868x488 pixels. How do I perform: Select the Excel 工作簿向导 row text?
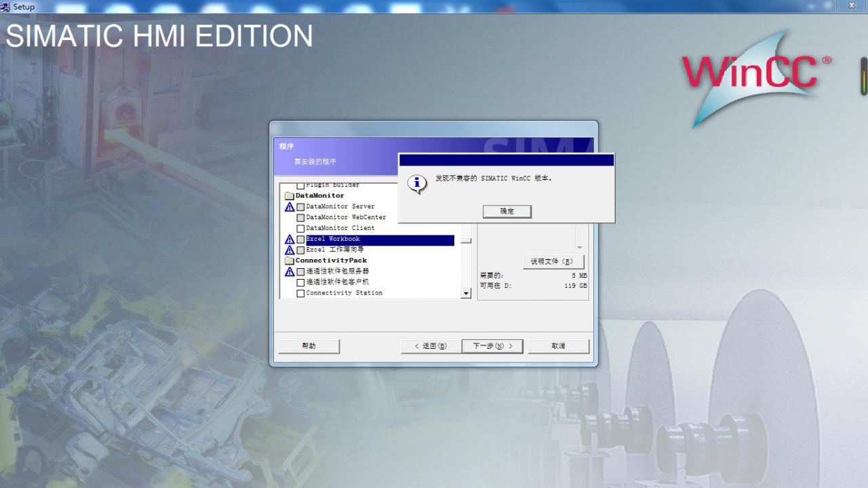(x=335, y=250)
